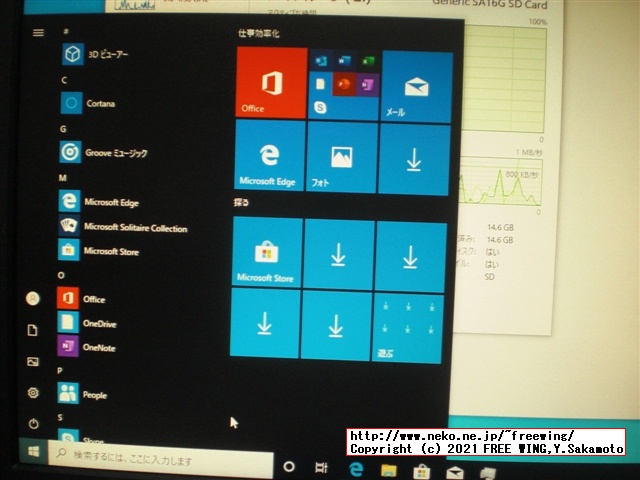Open OneDrive from the app list
The width and height of the screenshot is (640, 480).
pyautogui.click(x=87, y=323)
